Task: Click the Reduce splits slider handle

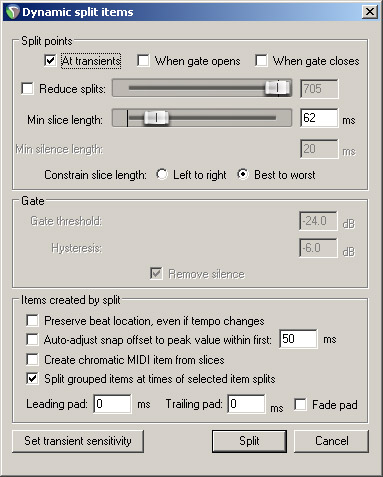Action: click(x=278, y=88)
